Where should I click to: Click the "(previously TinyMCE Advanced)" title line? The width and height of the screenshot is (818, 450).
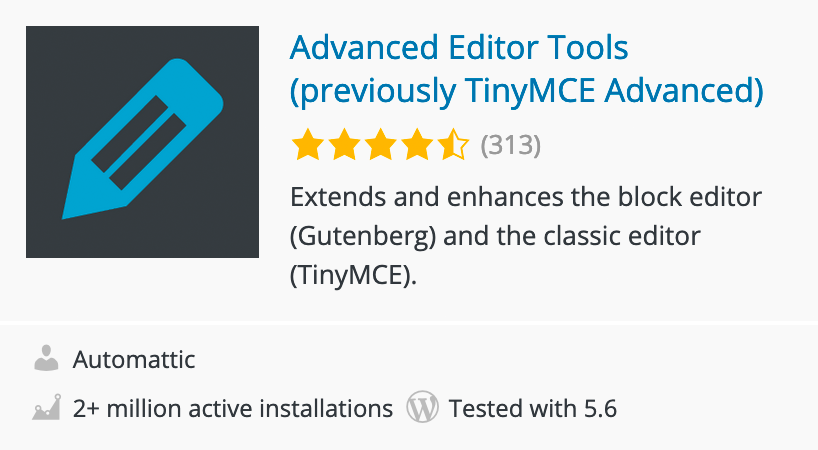[526, 91]
